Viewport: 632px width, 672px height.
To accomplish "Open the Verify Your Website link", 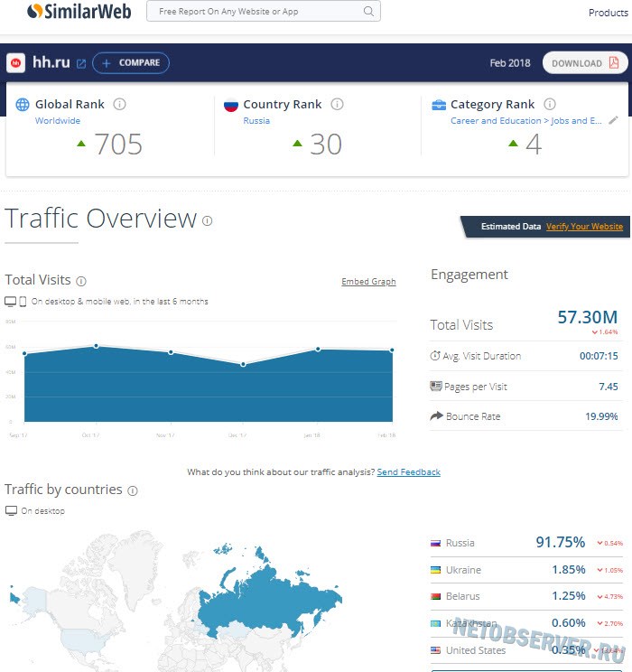I will pyautogui.click(x=584, y=227).
